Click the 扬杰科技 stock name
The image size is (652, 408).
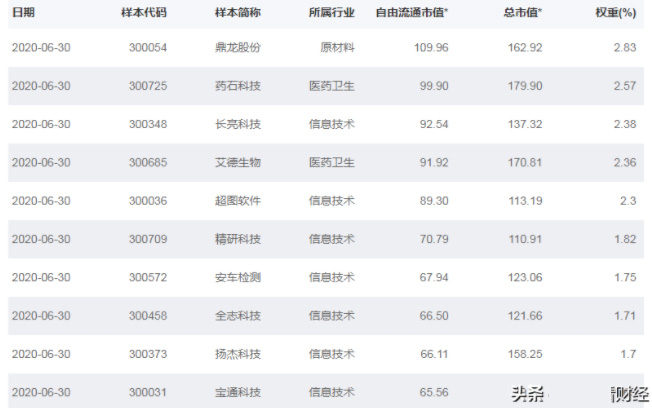[x=238, y=353]
